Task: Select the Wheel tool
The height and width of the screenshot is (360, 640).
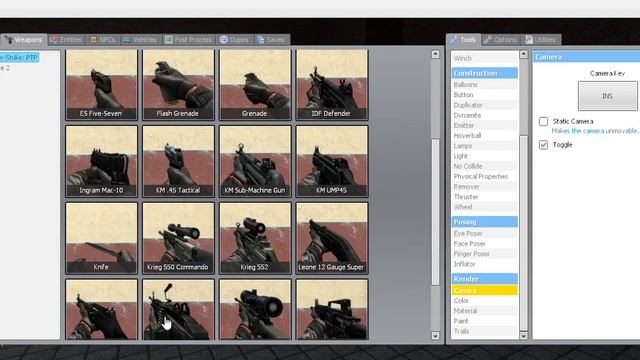Action: point(484,207)
